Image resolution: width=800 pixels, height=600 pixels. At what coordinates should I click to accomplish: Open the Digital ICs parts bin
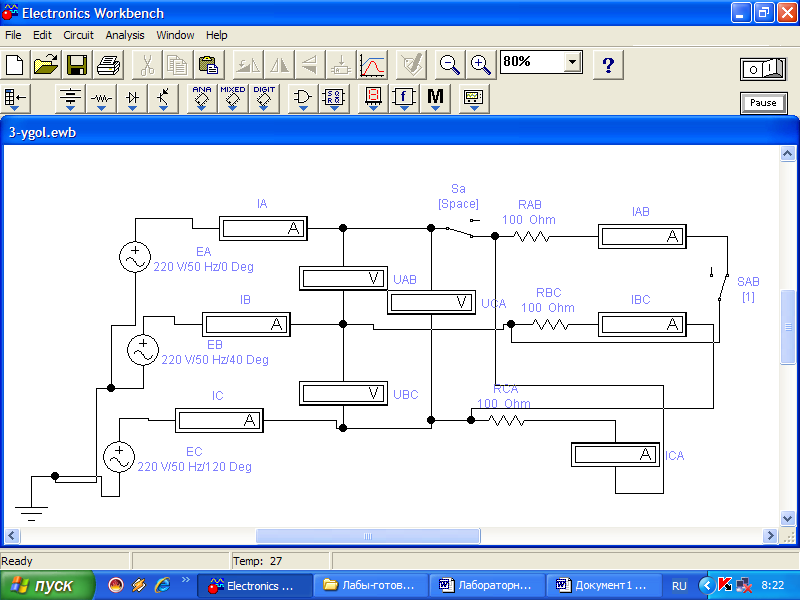(x=264, y=98)
